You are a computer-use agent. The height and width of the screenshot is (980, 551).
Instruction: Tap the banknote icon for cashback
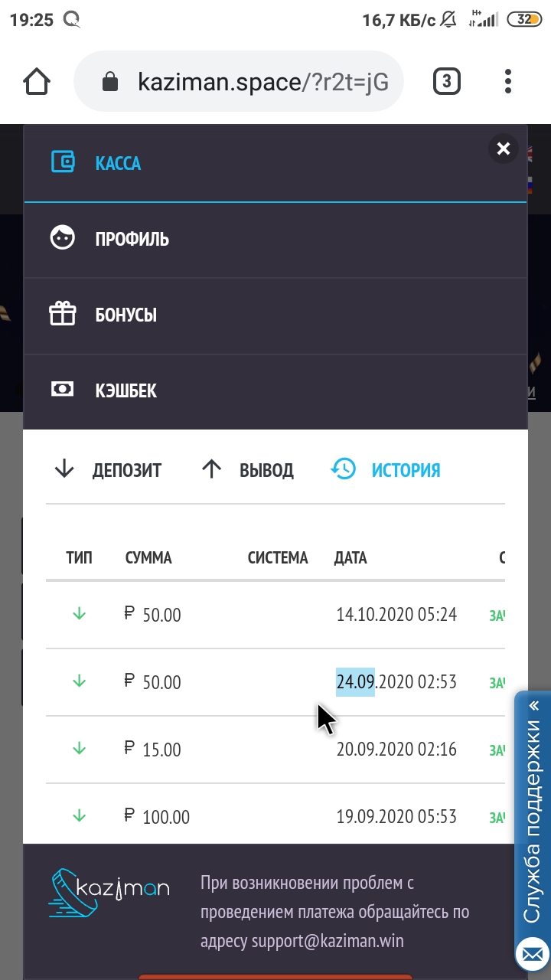click(63, 390)
